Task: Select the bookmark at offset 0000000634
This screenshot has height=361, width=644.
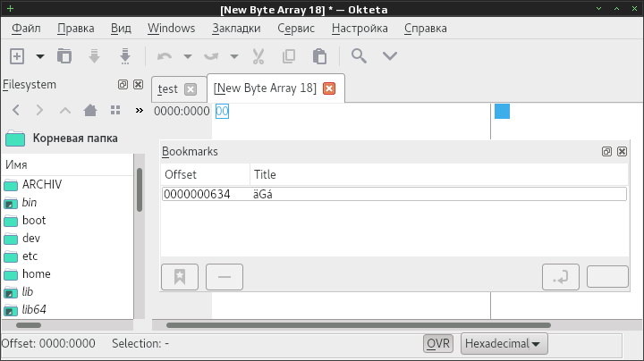Action: 394,194
